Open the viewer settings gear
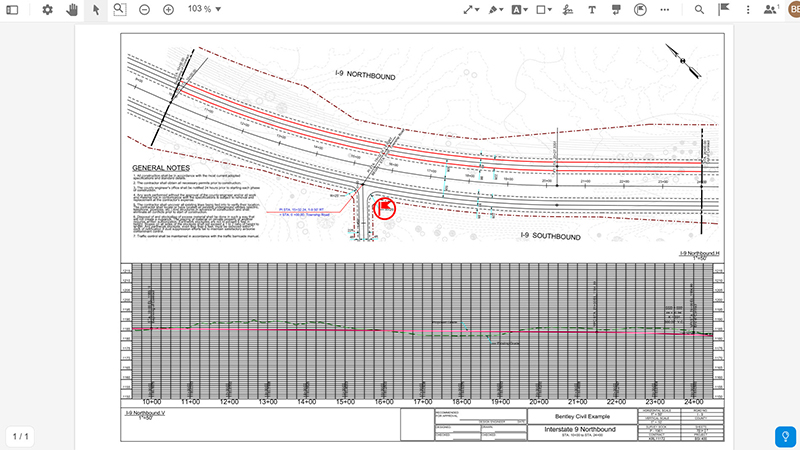 47,10
